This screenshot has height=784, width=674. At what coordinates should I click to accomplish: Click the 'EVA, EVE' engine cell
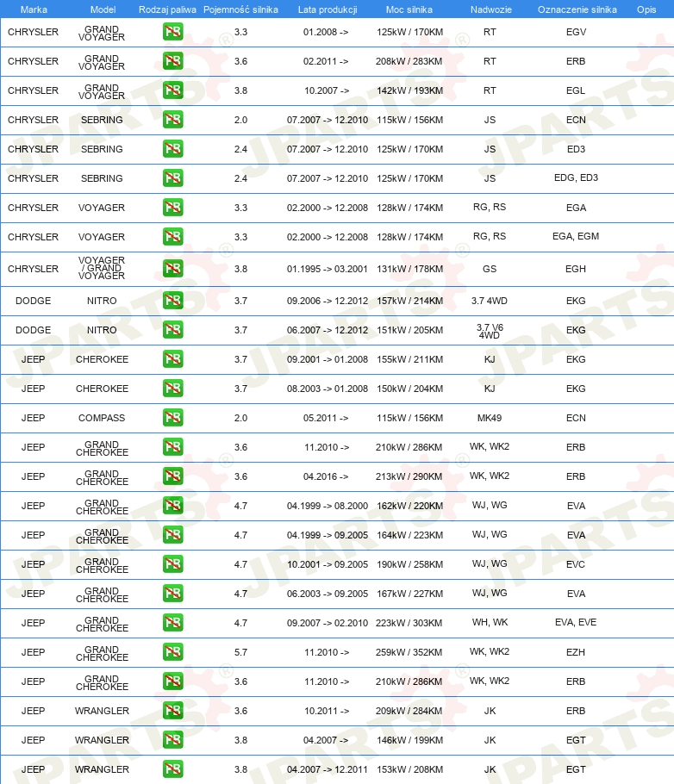point(576,623)
